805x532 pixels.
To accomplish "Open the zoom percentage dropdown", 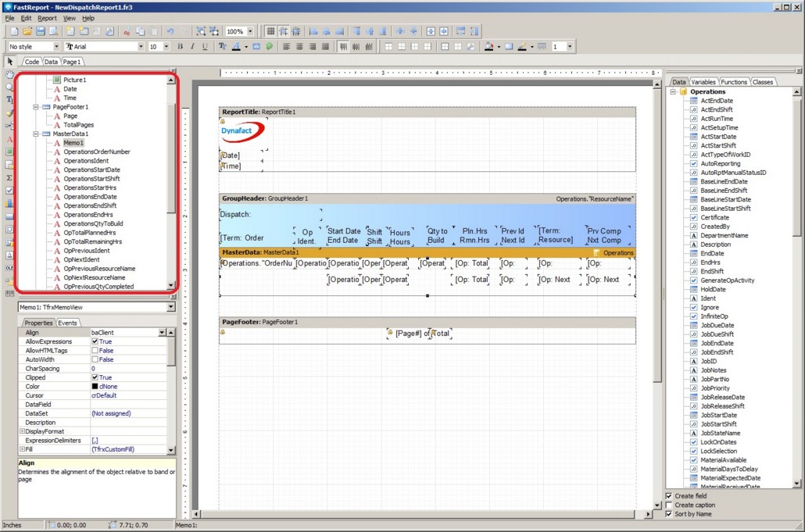I will (x=250, y=31).
